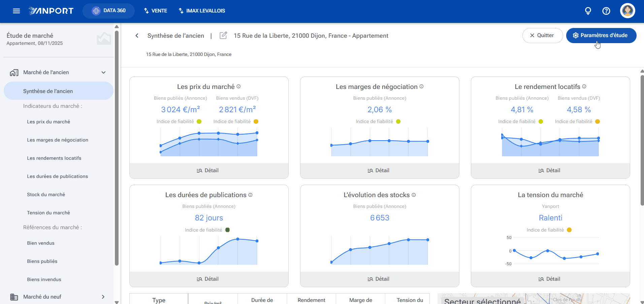This screenshot has height=304, width=644.
Task: Go back using the left chevron arrow
Action: click(137, 36)
